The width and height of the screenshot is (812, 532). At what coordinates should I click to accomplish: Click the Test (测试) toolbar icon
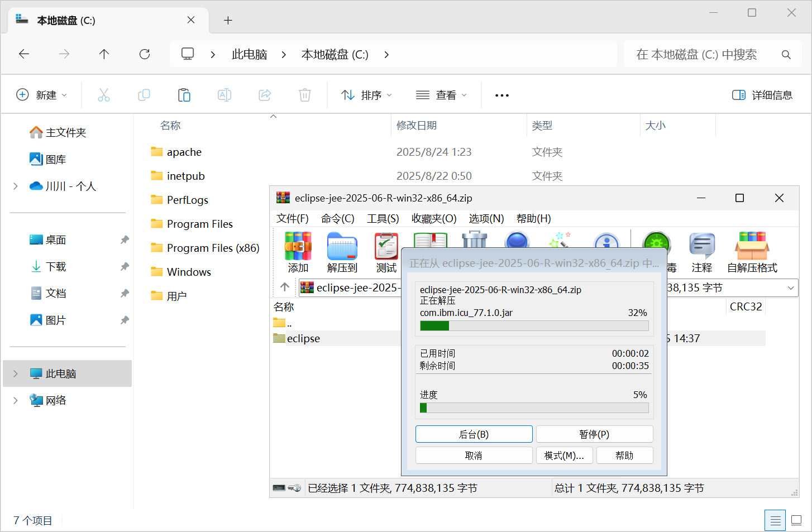pyautogui.click(x=386, y=246)
